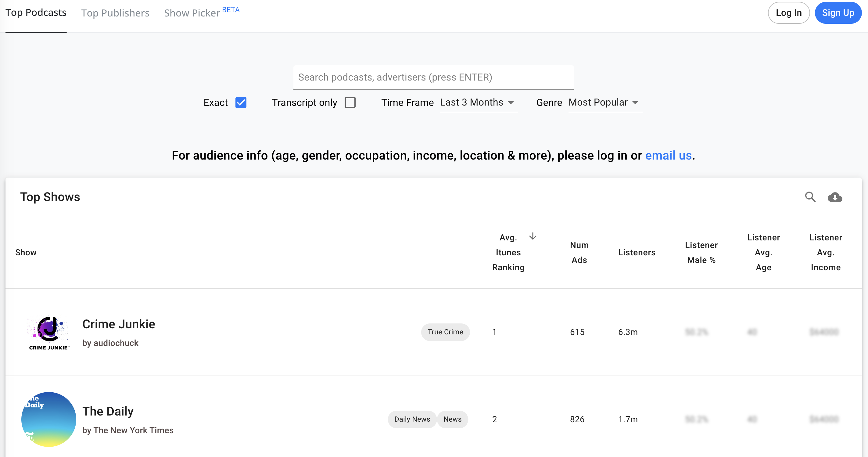
Task: Click The Daily's ranking value 2
Action: (494, 419)
